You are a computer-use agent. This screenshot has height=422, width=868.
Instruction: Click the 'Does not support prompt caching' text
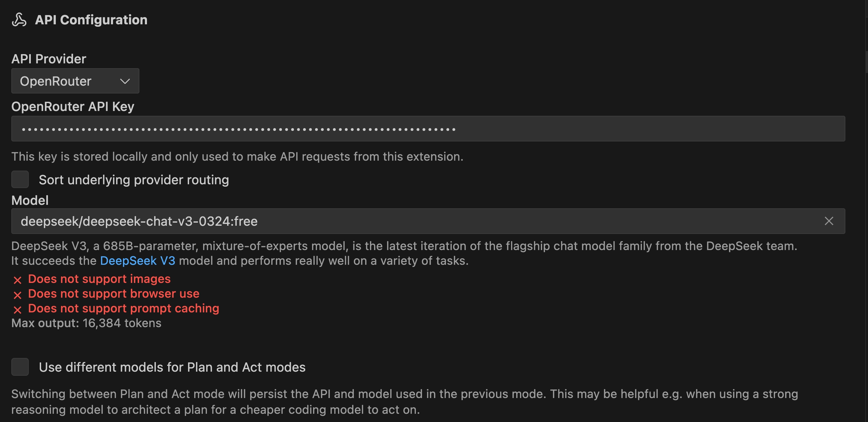123,308
